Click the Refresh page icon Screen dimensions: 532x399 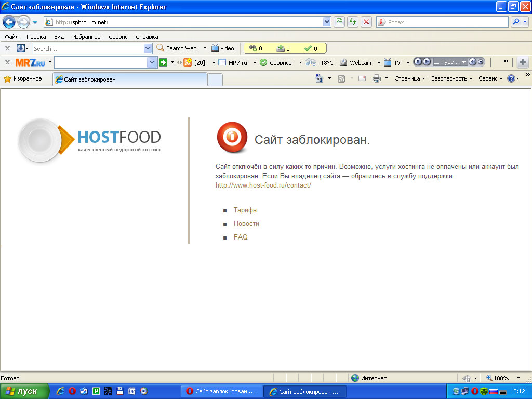coord(353,22)
